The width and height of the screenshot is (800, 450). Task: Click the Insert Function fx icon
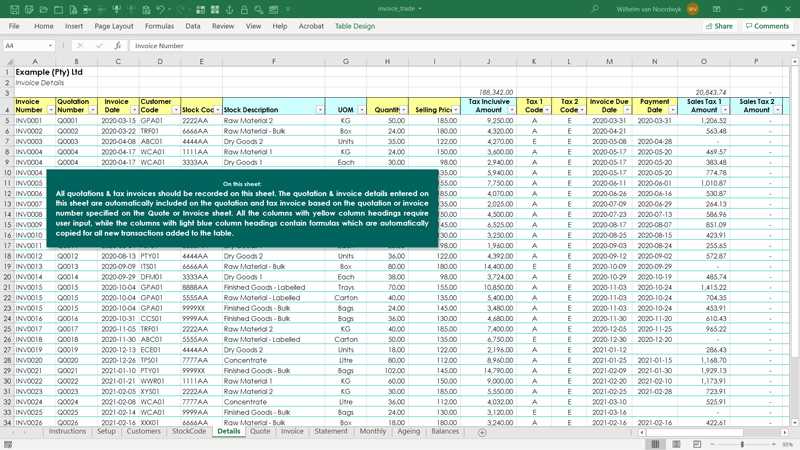(x=117, y=45)
